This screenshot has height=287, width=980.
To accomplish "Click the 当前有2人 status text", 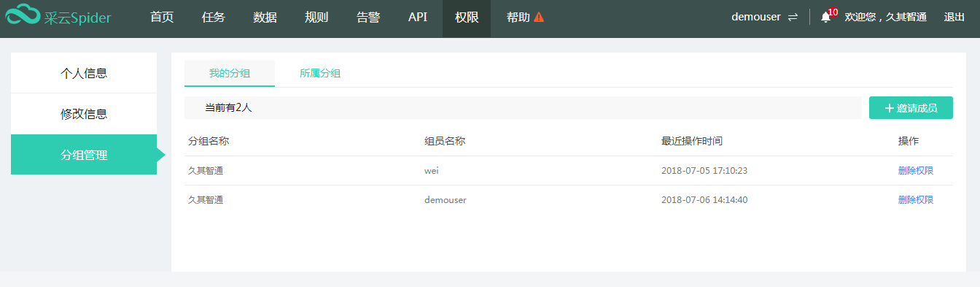I will coord(228,107).
